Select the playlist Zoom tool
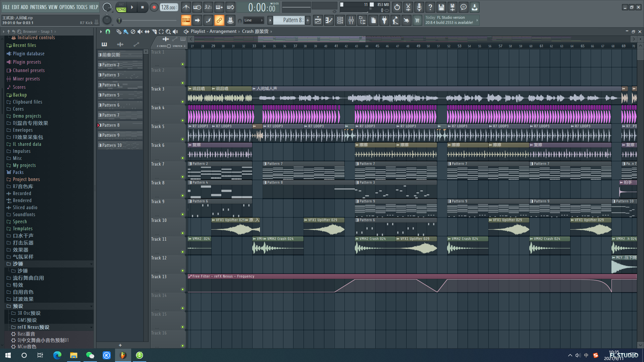This screenshot has height=362, width=644. (168, 32)
